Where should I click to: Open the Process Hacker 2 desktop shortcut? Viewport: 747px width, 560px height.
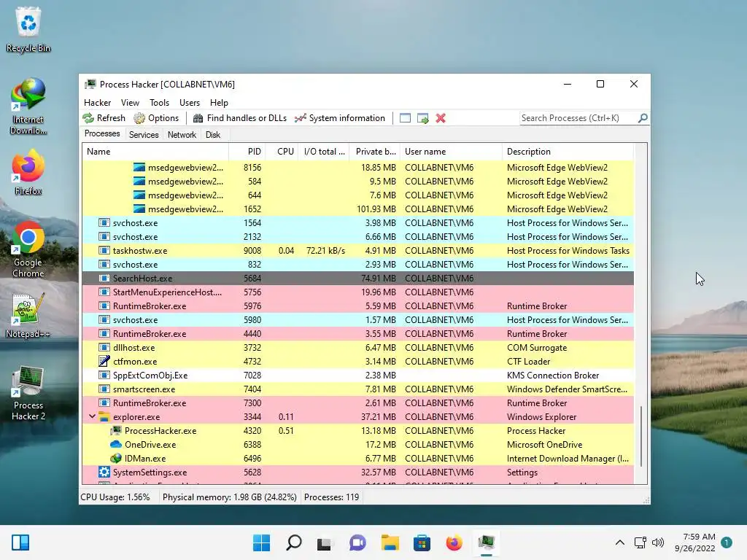pos(28,393)
